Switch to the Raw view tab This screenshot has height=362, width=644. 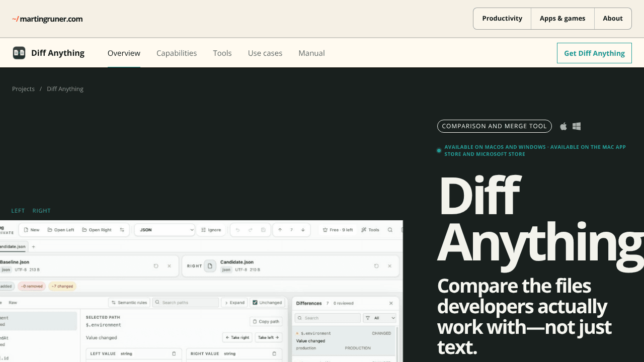[13, 303]
